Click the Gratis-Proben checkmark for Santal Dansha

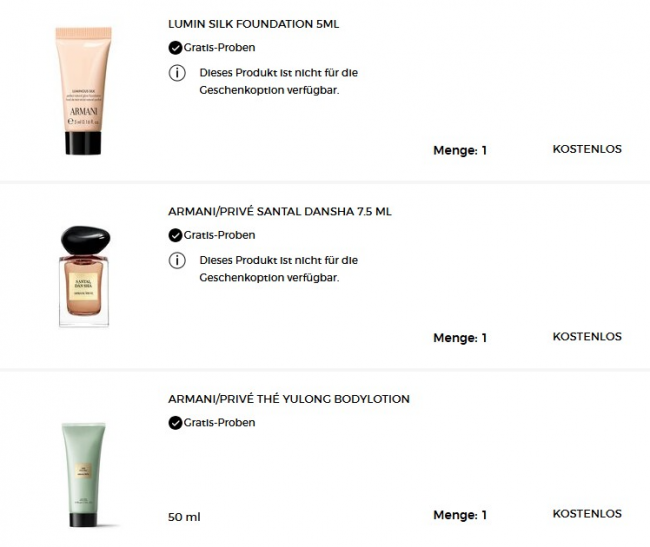175,235
